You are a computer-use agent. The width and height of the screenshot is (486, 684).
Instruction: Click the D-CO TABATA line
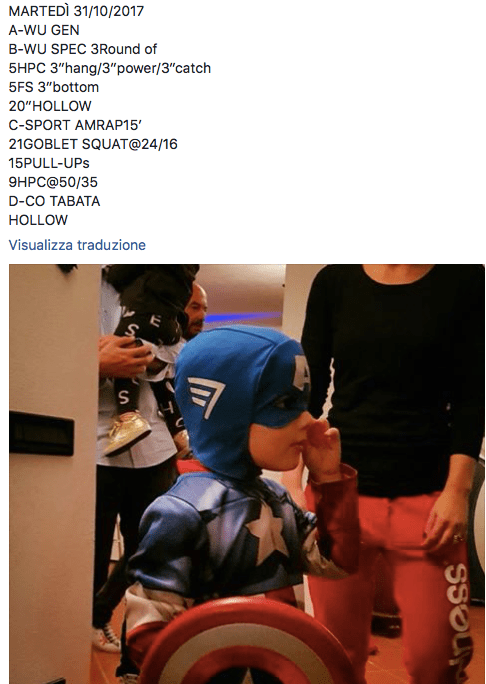tap(55, 201)
